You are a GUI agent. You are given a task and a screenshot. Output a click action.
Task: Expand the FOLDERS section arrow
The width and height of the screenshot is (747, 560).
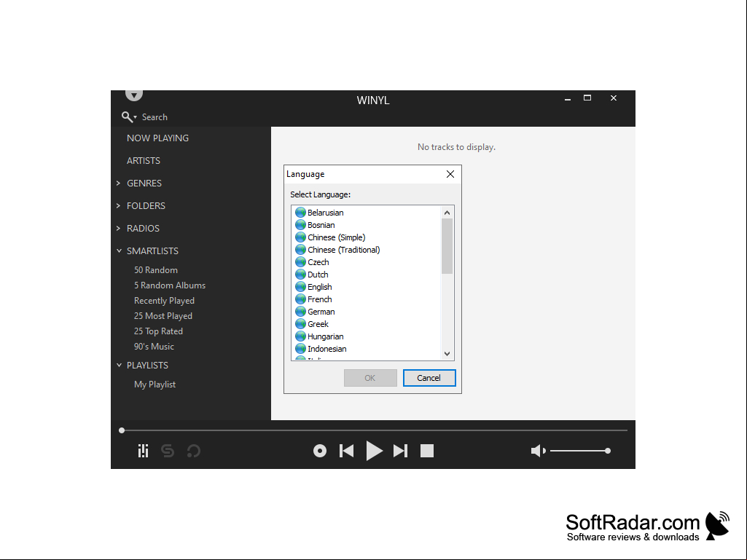coord(118,205)
